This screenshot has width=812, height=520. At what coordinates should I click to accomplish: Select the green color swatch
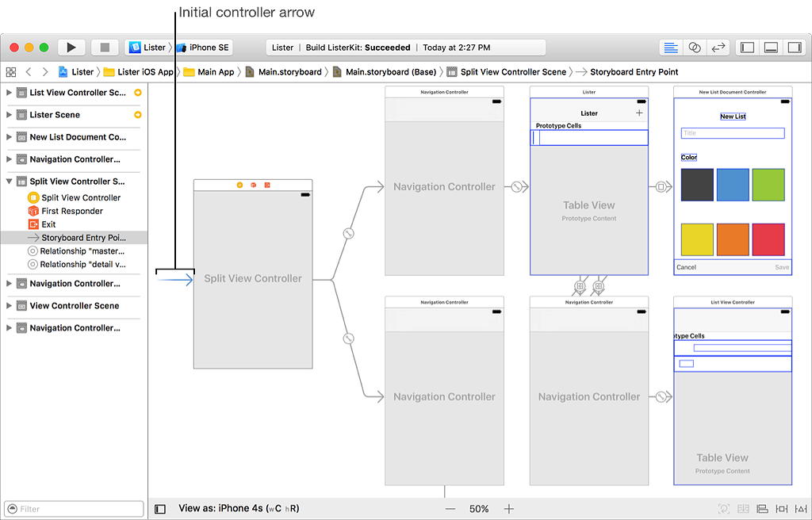coord(768,185)
